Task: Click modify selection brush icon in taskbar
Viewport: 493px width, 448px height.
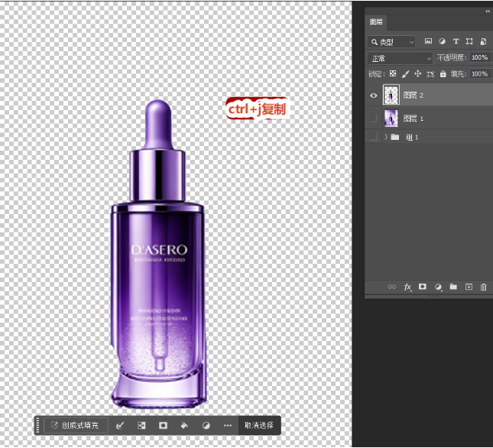Action: point(120,425)
